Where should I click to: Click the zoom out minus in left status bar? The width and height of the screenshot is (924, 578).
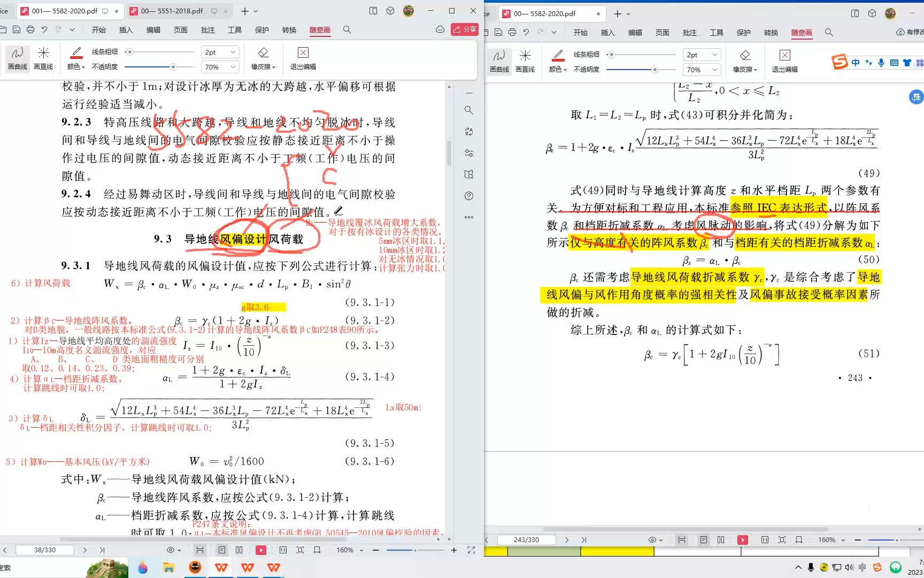pyautogui.click(x=376, y=550)
